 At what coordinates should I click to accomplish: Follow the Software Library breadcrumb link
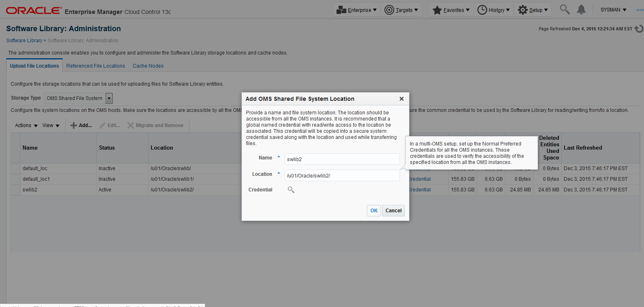click(24, 41)
